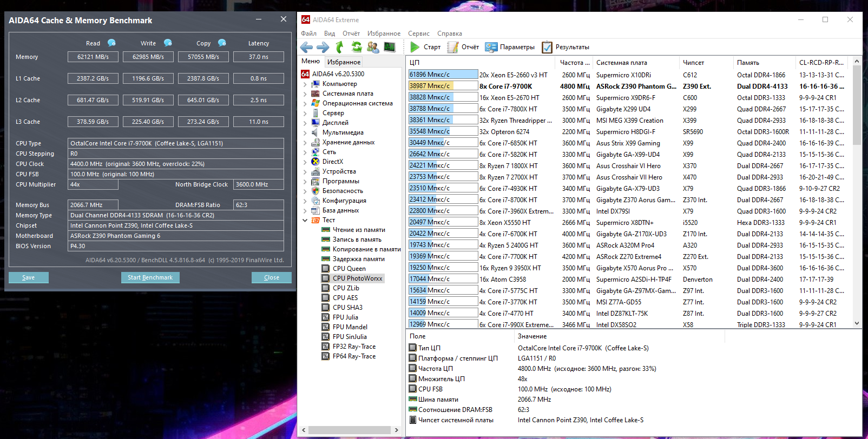Open the monitor graph icon in the toolbar
This screenshot has width=868, height=439.
(x=390, y=47)
